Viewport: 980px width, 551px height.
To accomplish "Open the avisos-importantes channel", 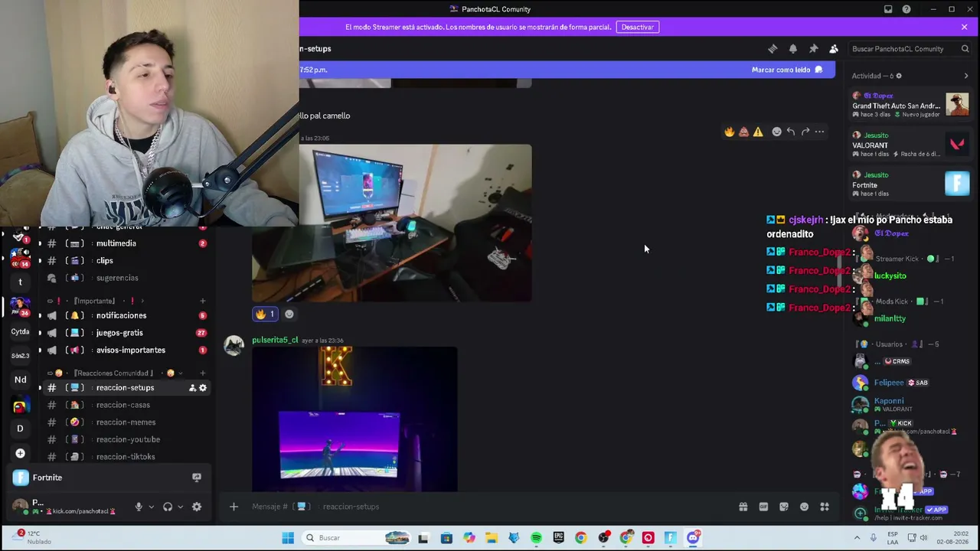I will click(x=130, y=350).
